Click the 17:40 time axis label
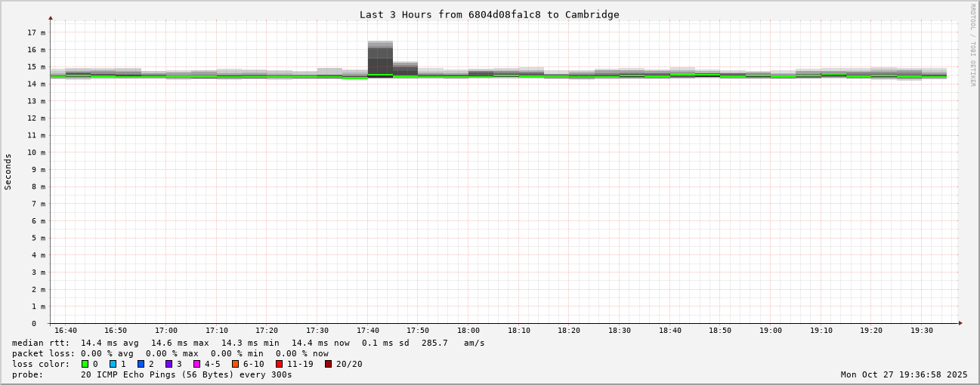 368,331
